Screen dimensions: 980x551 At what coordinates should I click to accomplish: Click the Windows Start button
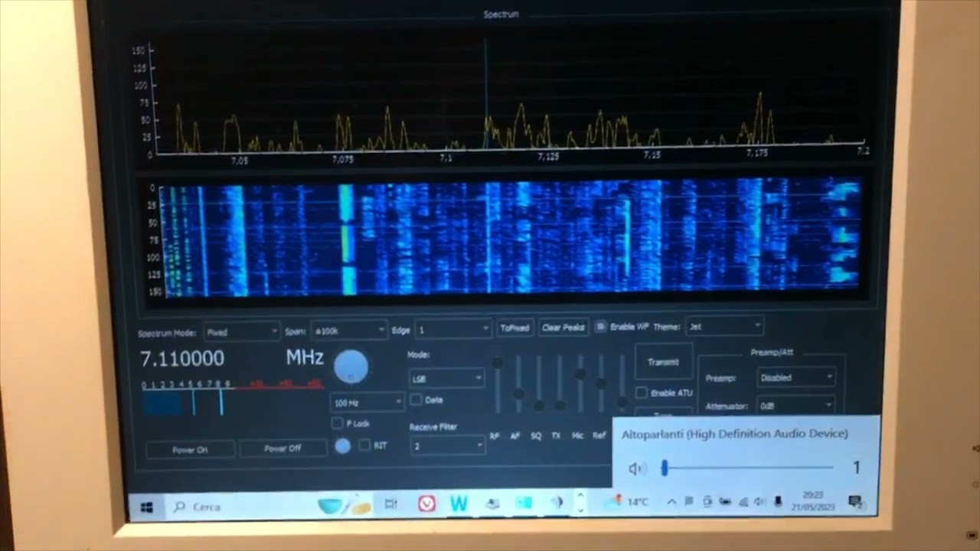tap(147, 507)
